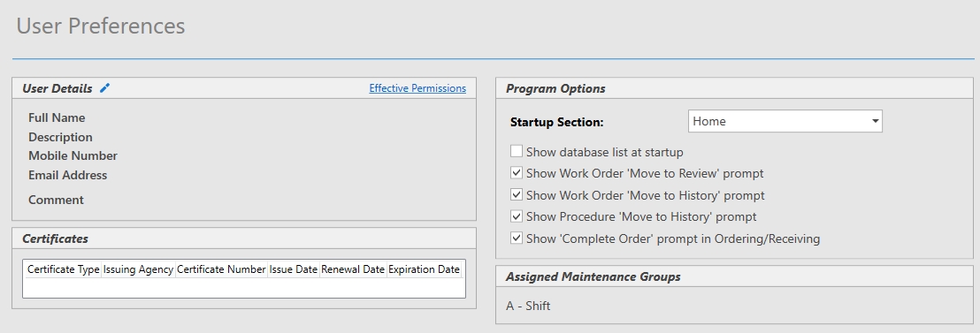Select the Certificate Number column header
The height and width of the screenshot is (333, 980).
coord(221,269)
